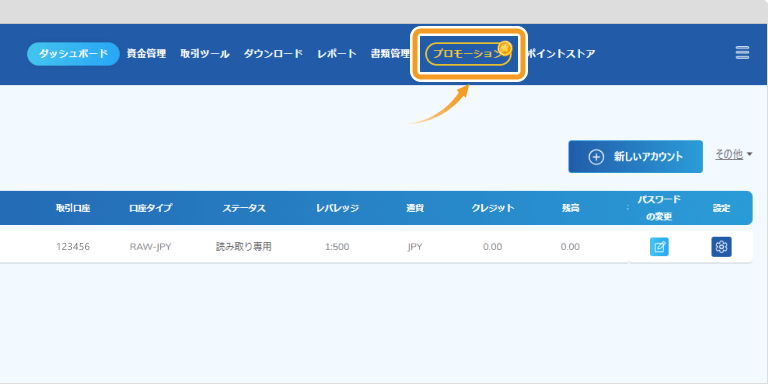Click レバレッジ column header

pyautogui.click(x=337, y=208)
